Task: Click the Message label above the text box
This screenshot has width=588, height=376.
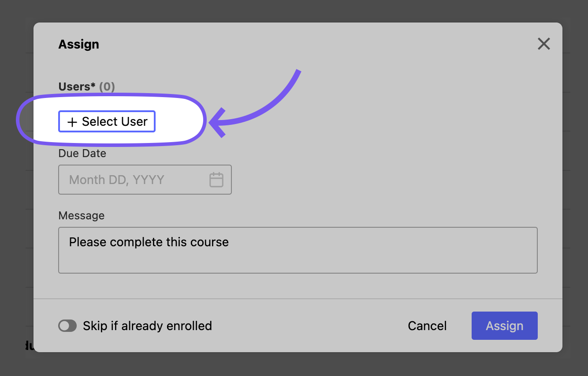Action: (81, 215)
